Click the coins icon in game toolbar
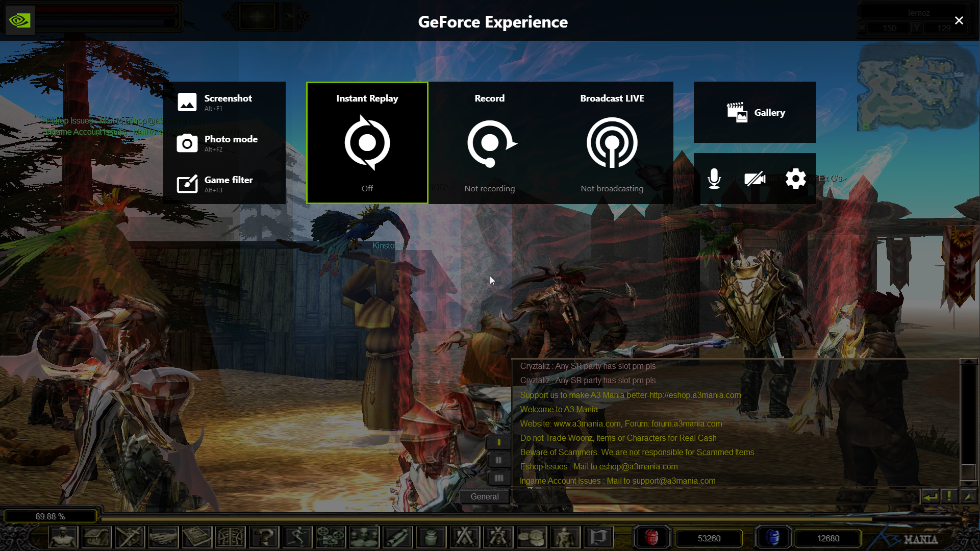Screen dimensions: 980x551 click(532, 537)
